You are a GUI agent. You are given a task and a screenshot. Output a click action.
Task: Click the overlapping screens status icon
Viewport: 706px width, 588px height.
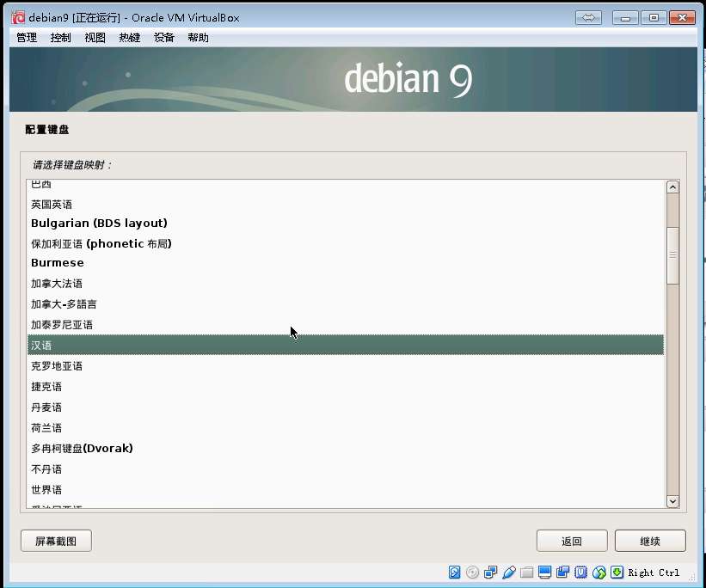pyautogui.click(x=562, y=573)
